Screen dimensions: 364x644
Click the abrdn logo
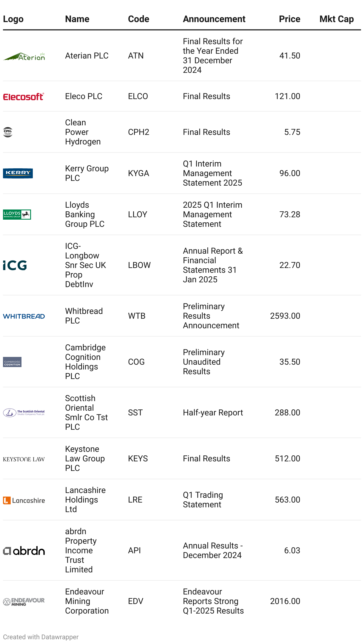tap(24, 551)
